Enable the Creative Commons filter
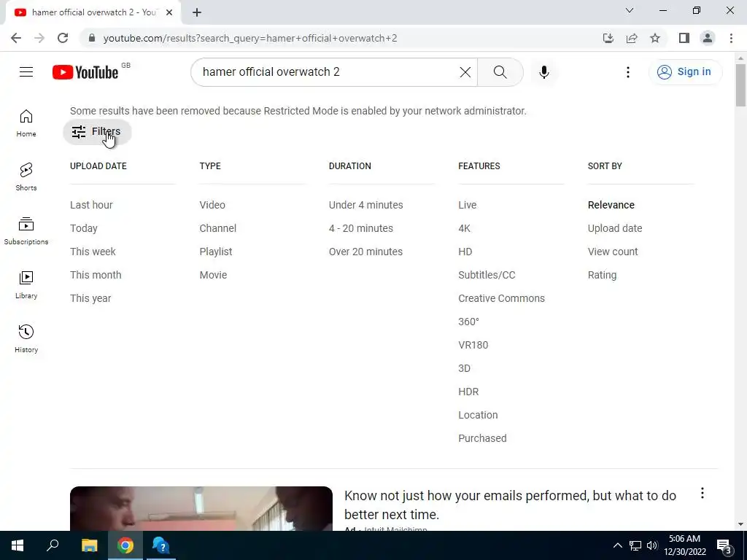Viewport: 747px width, 560px height. [502, 298]
